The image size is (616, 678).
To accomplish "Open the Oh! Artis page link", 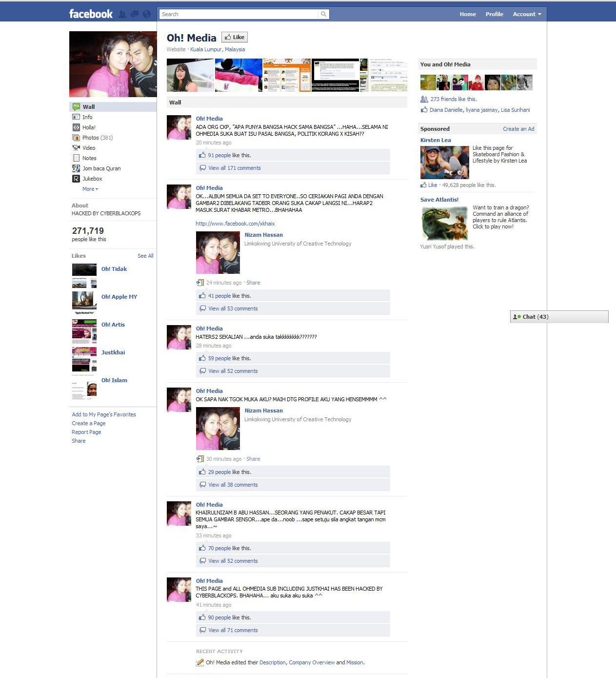I will click(113, 325).
